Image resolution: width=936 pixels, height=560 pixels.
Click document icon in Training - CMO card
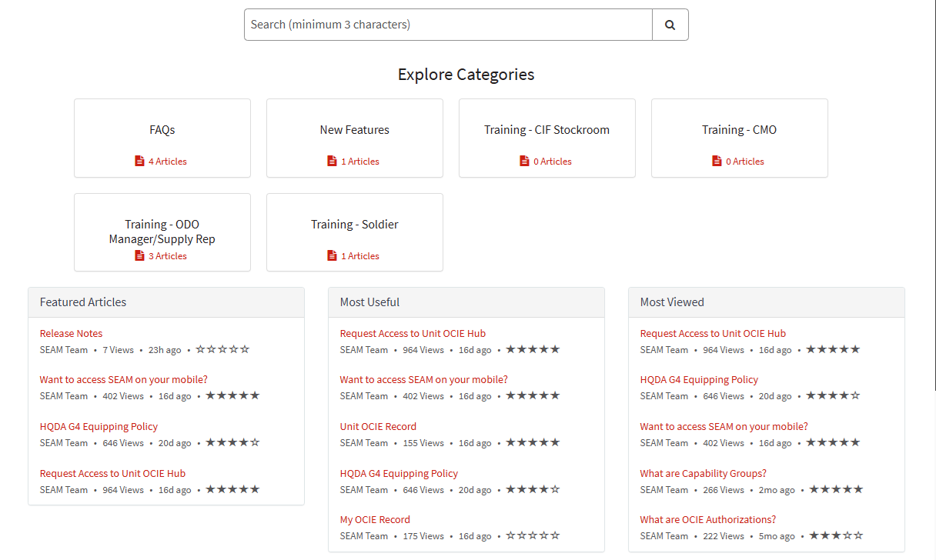tap(717, 162)
